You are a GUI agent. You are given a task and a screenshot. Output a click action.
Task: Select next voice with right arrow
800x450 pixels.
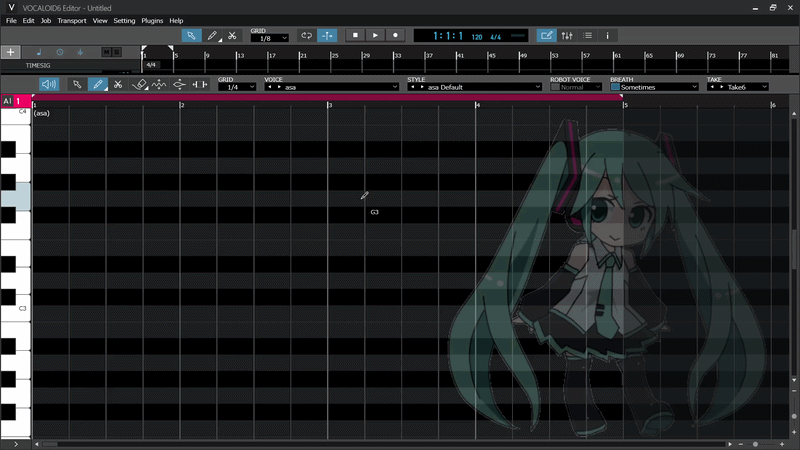pos(279,87)
